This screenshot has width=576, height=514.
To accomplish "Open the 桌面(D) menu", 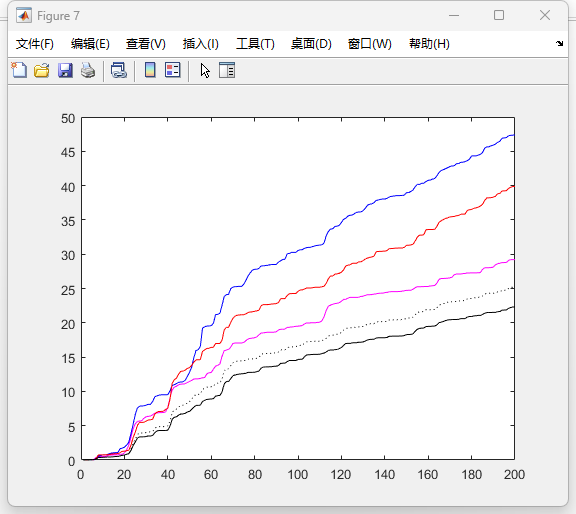I will point(311,44).
